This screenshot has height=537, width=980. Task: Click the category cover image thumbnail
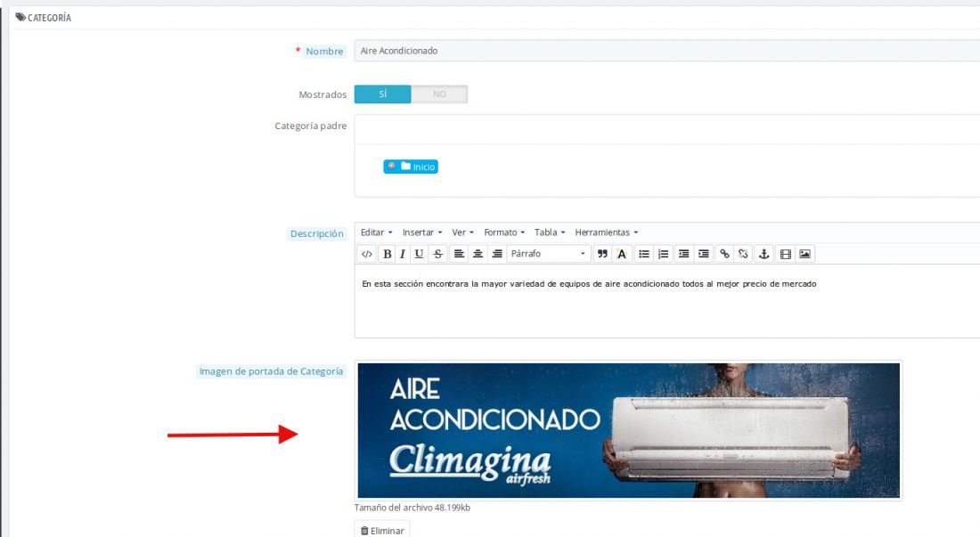click(x=628, y=430)
